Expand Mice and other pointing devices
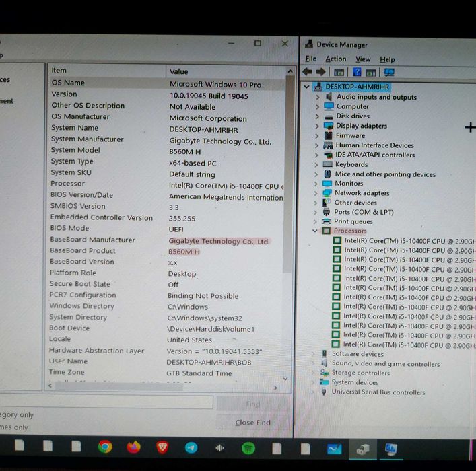The height and width of the screenshot is (471, 476). [x=316, y=174]
